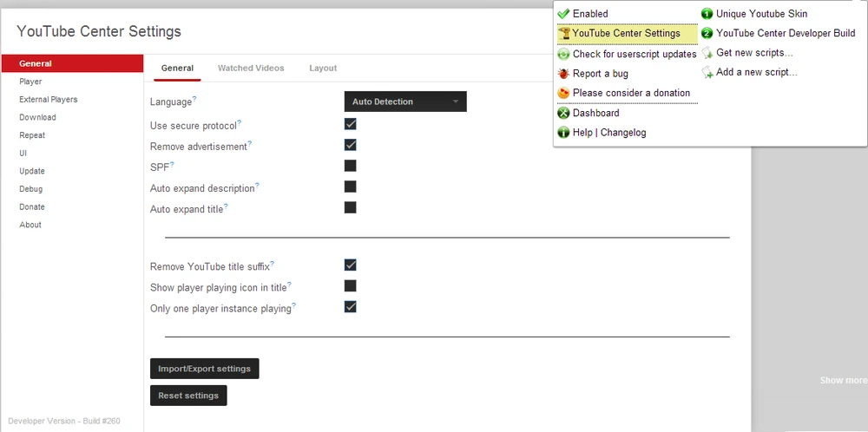Select External Players in the sidebar

(49, 100)
